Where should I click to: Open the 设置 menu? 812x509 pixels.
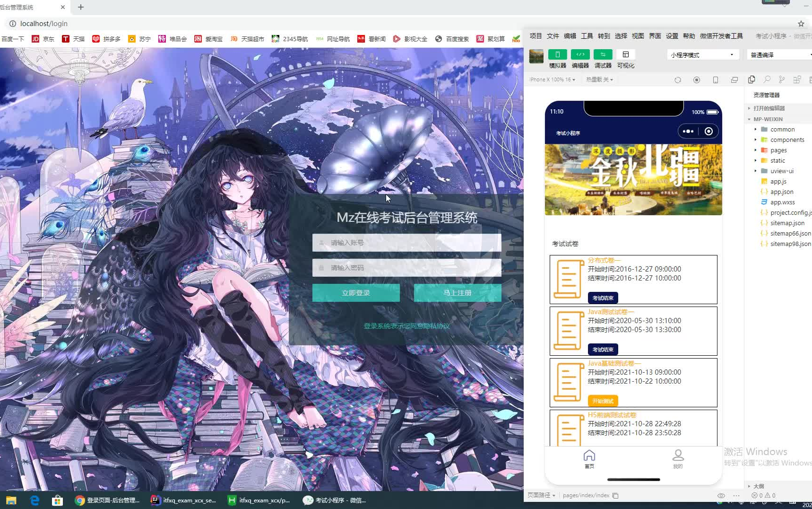tap(672, 36)
